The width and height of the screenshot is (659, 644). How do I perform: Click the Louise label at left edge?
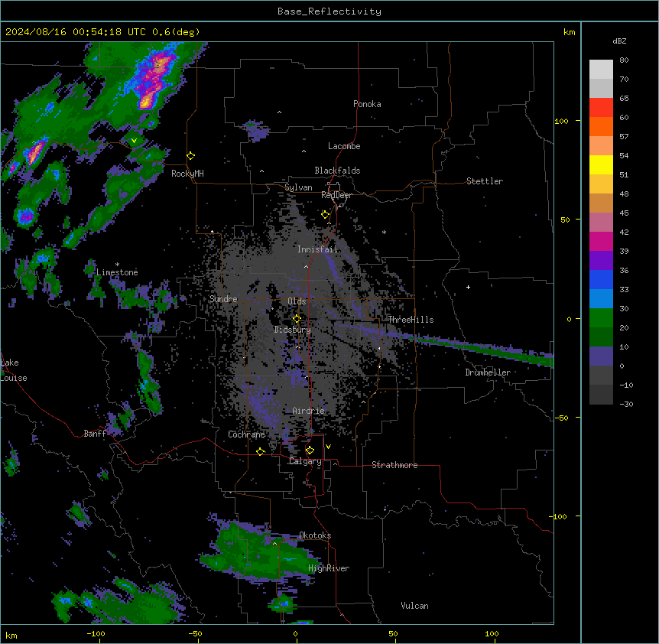[x=14, y=378]
